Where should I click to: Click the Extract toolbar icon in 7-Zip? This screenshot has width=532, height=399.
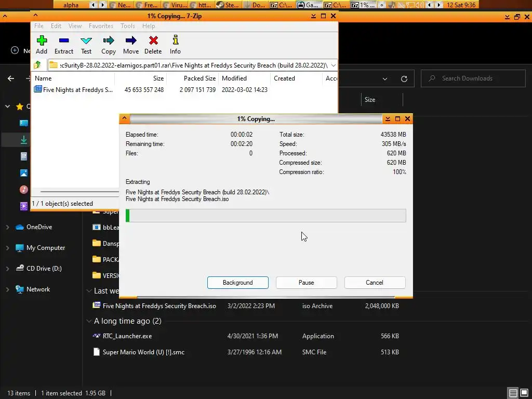(64, 41)
